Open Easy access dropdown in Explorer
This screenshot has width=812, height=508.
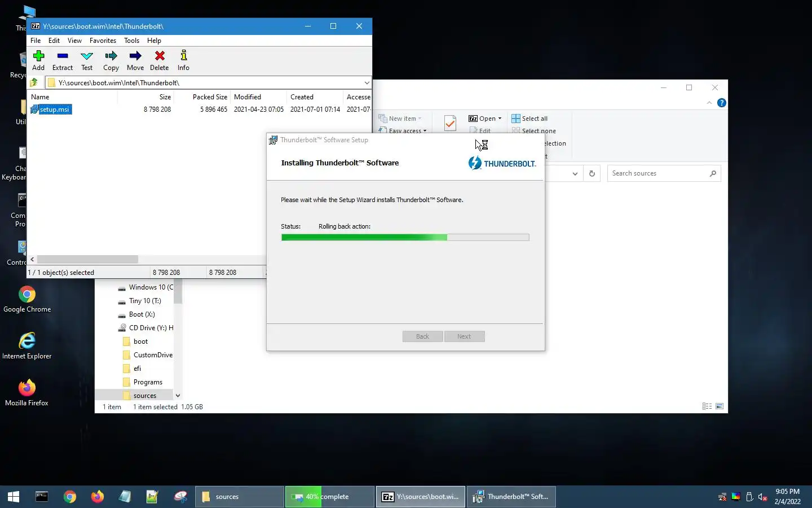(x=403, y=130)
